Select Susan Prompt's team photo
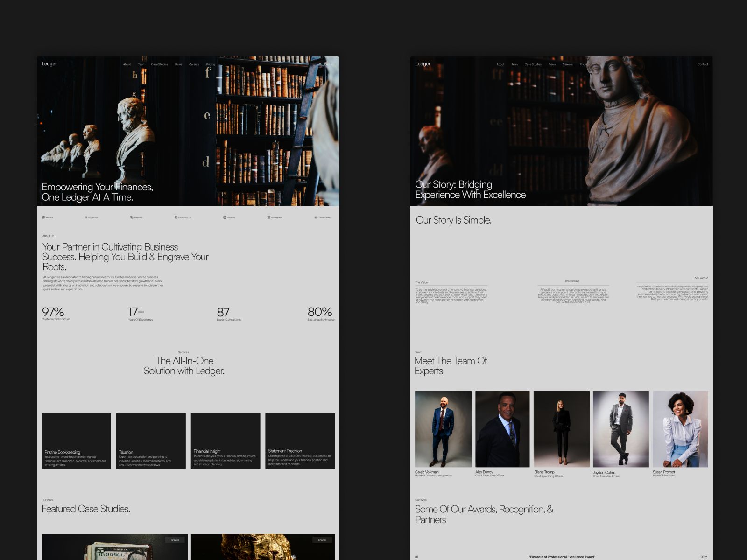The image size is (747, 560). (680, 429)
